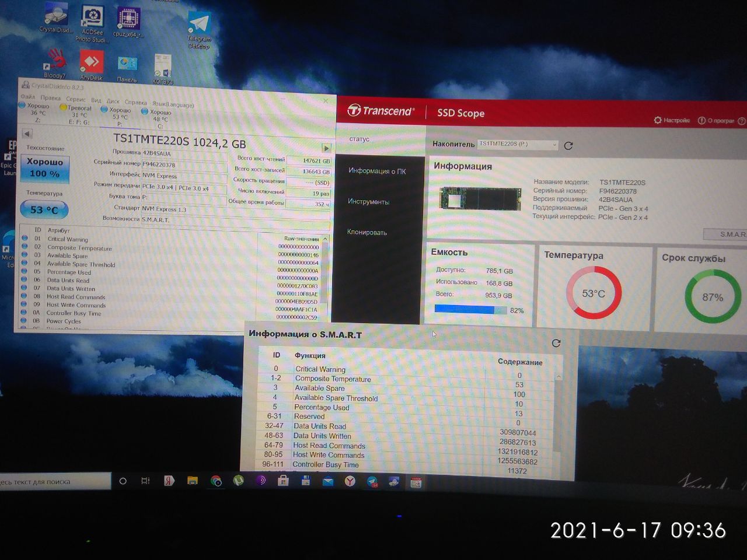Open the purple podcast icon on the taskbar
Viewport: 747px width, 560px height.
pos(261,481)
